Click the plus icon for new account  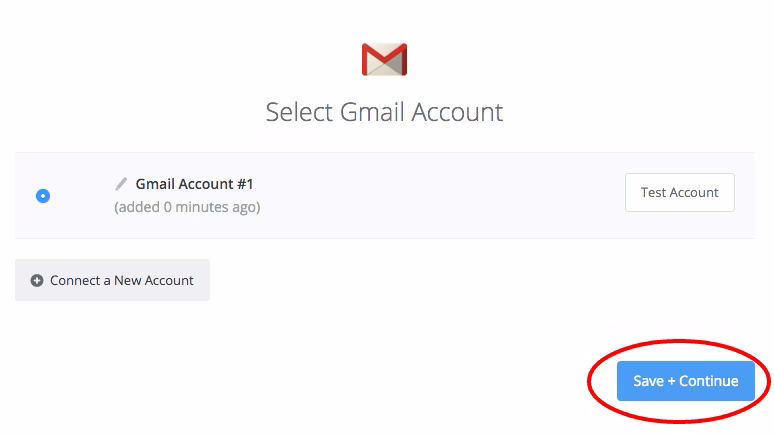tap(37, 281)
